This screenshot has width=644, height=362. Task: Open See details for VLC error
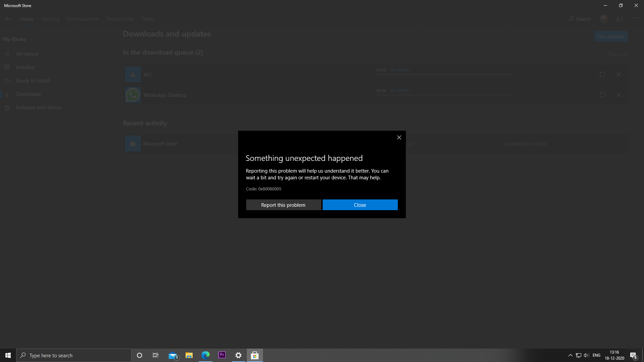(399, 70)
